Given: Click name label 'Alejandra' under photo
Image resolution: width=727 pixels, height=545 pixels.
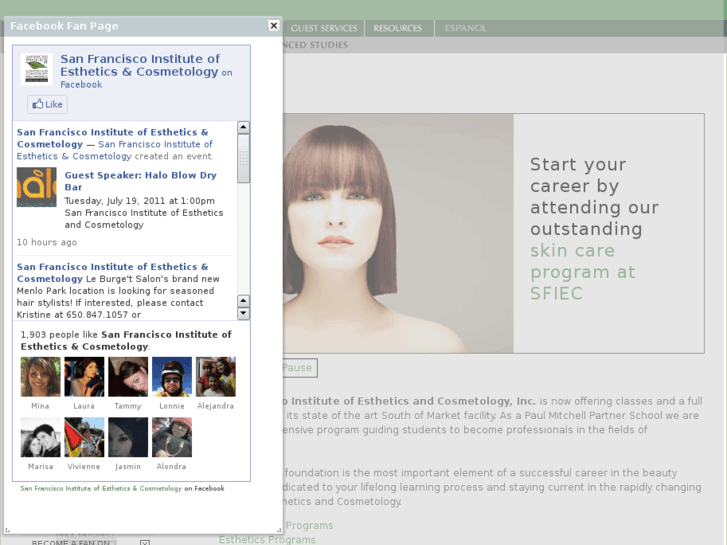Looking at the screenshot, I should point(216,406).
